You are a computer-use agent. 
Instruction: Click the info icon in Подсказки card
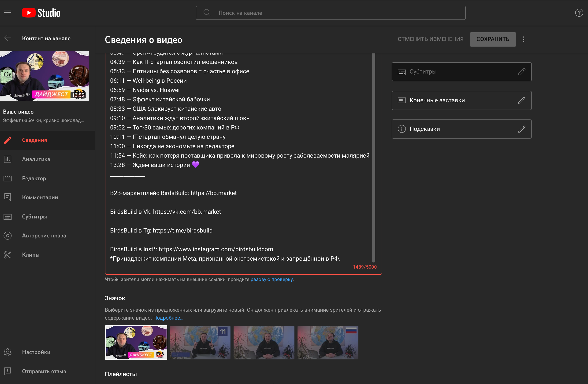pos(402,129)
